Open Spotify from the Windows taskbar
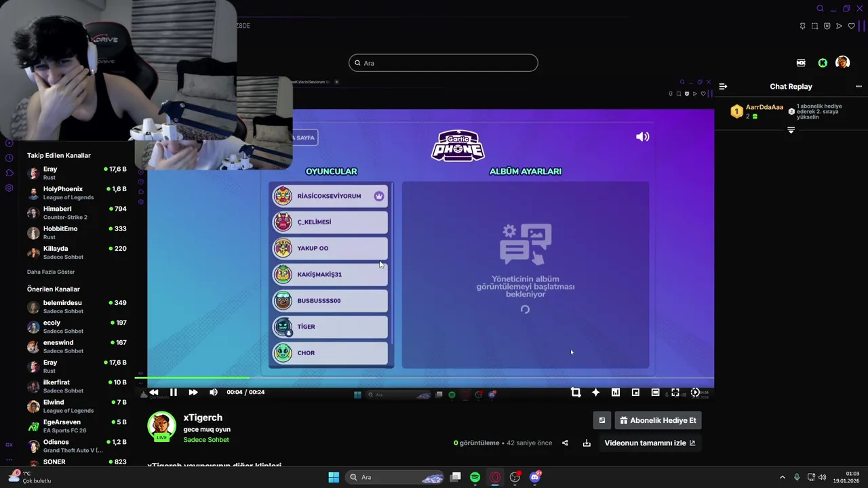The image size is (868, 488). click(475, 477)
